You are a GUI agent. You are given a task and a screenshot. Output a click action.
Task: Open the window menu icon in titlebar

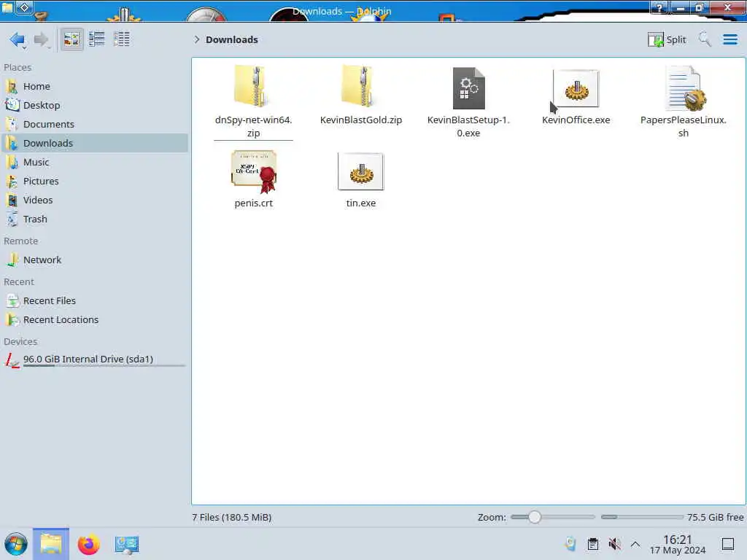[7, 7]
